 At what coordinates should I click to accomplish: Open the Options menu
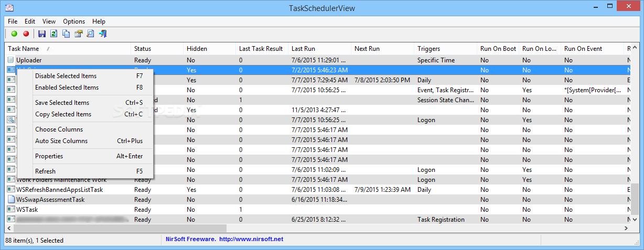[74, 21]
